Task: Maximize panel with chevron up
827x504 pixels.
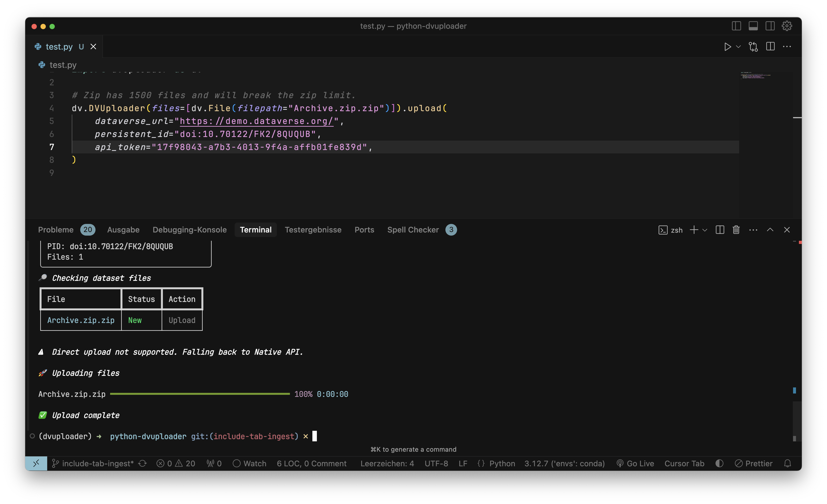Action: tap(770, 230)
